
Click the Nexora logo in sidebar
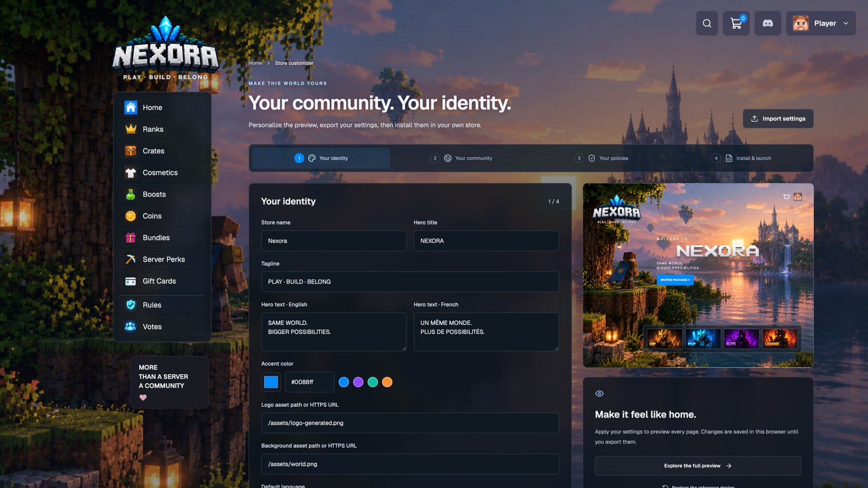click(x=165, y=49)
